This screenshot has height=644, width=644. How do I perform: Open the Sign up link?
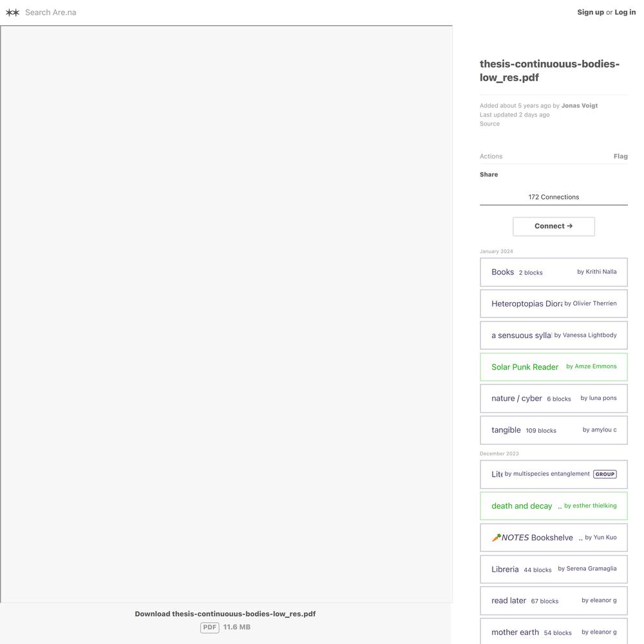pyautogui.click(x=590, y=12)
